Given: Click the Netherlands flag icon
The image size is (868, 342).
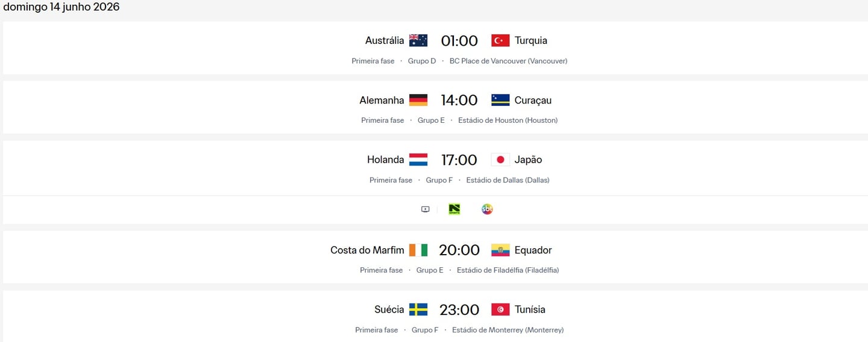Looking at the screenshot, I should click(418, 160).
